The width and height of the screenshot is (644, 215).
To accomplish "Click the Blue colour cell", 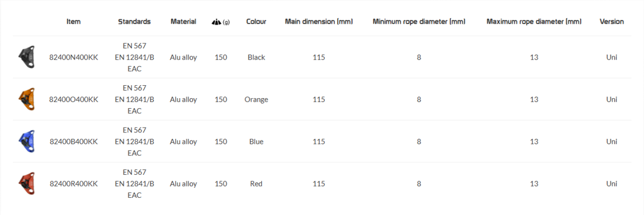I will (256, 142).
